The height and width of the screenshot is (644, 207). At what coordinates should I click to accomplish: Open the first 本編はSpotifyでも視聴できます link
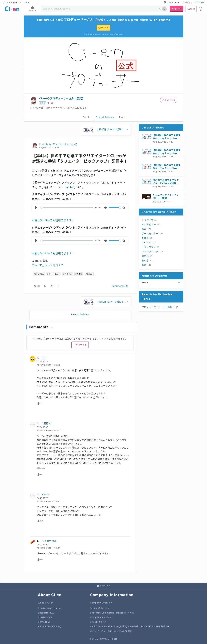(53, 220)
